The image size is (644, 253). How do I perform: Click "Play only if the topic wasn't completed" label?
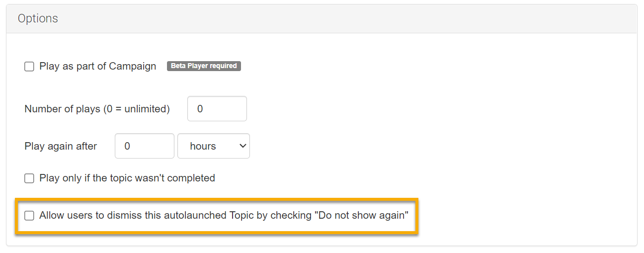(x=127, y=178)
